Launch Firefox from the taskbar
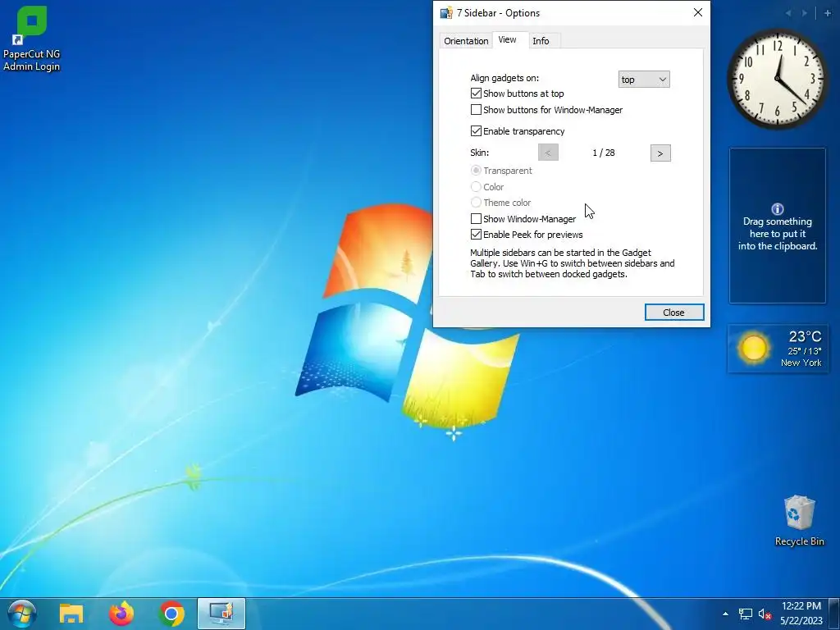 121,614
